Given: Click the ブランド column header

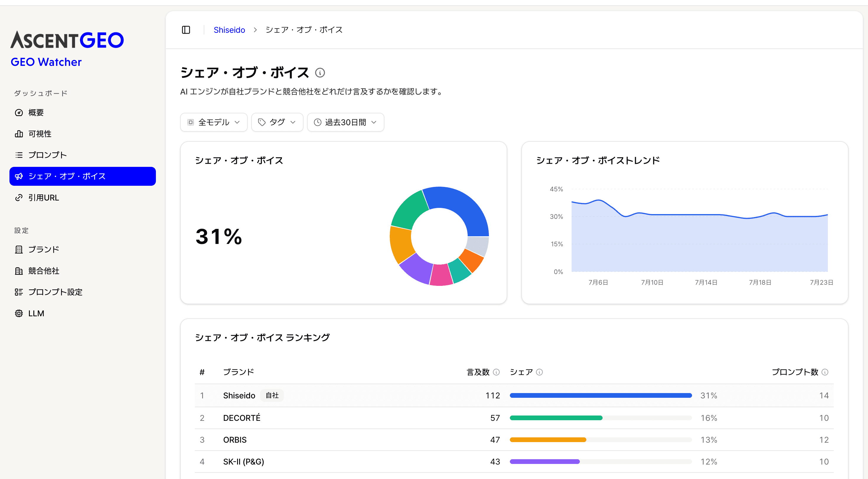Looking at the screenshot, I should click(239, 372).
